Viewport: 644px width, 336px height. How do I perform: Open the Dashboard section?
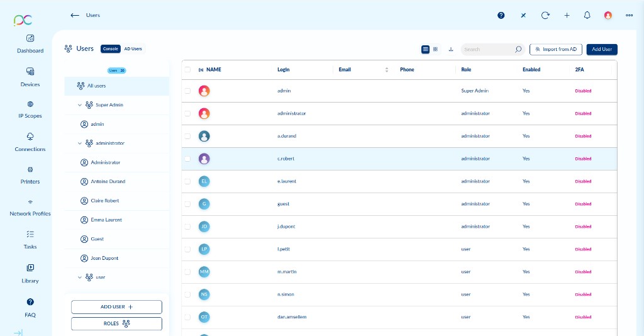pyautogui.click(x=30, y=44)
